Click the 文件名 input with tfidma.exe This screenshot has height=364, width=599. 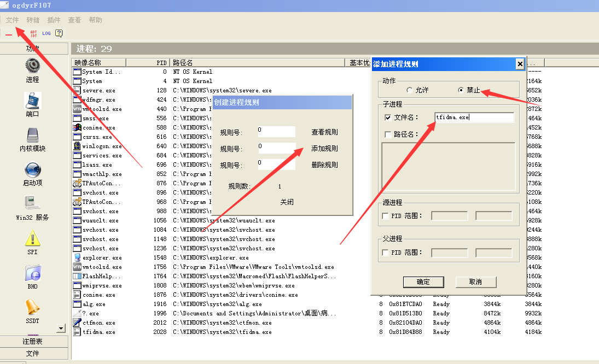[474, 118]
